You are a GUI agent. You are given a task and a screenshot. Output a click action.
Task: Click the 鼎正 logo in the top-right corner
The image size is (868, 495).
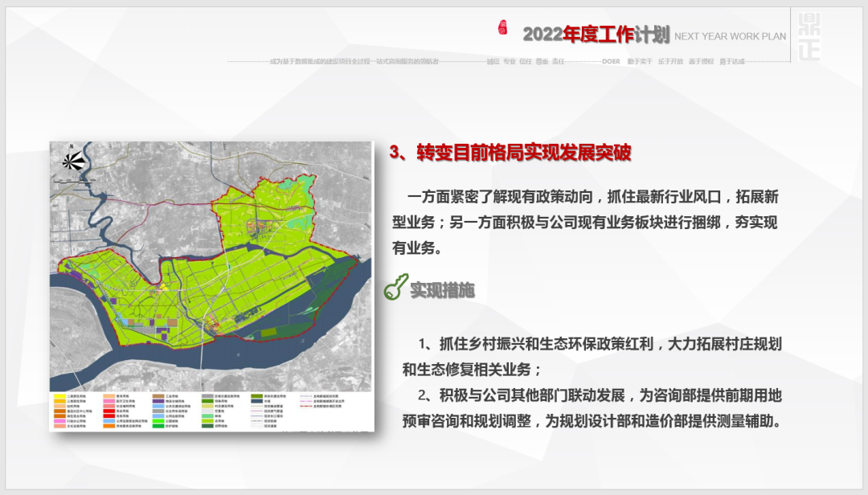coord(806,35)
